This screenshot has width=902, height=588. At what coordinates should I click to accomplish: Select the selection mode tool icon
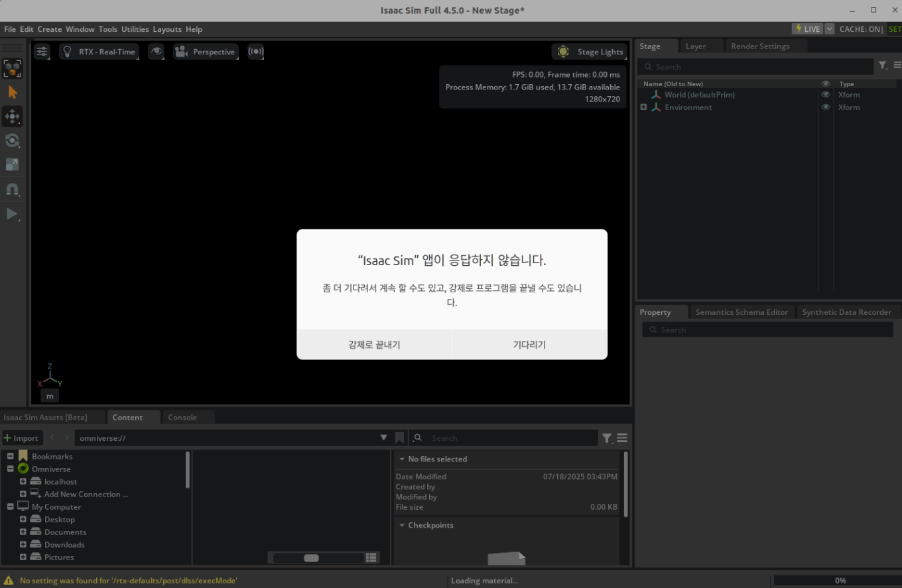(x=12, y=68)
